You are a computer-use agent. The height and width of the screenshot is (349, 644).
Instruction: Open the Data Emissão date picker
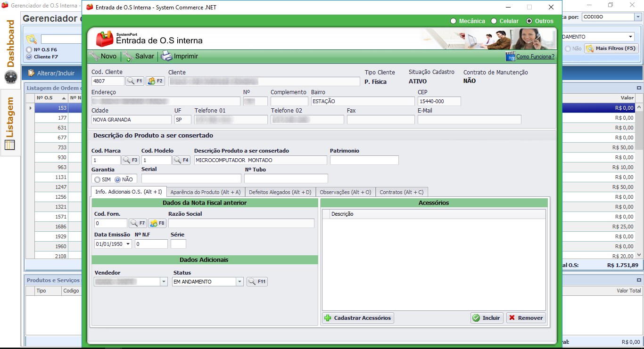coord(128,244)
